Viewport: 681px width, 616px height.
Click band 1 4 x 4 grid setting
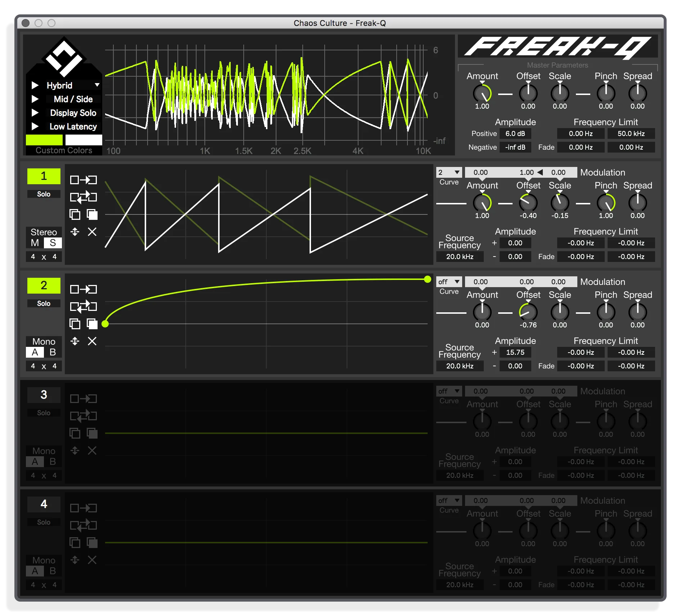pos(44,257)
